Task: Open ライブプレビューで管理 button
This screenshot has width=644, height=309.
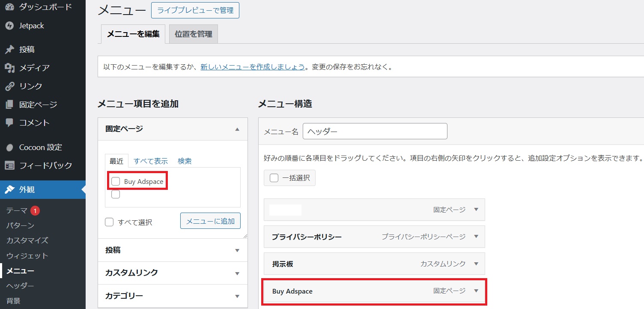Action: tap(195, 10)
